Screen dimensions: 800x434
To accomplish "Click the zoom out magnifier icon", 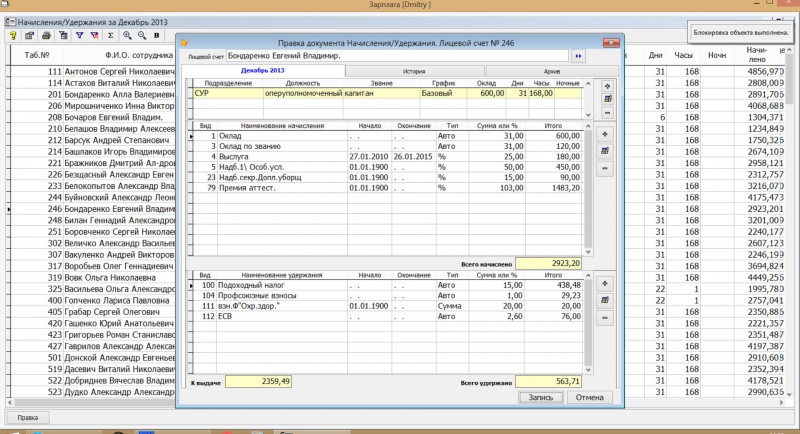I will point(142,35).
